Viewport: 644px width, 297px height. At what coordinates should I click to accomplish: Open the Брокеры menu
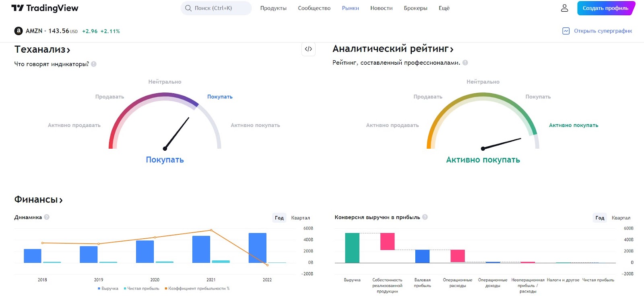click(416, 8)
